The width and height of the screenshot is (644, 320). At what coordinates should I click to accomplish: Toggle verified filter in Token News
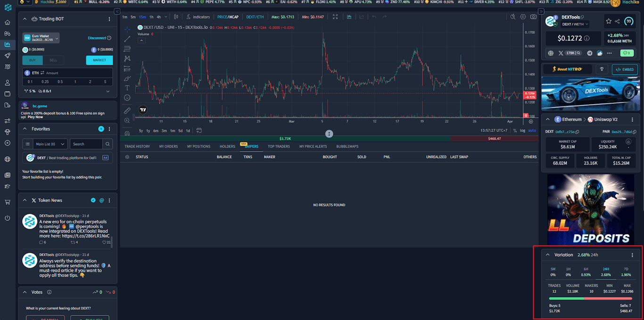pos(93,200)
